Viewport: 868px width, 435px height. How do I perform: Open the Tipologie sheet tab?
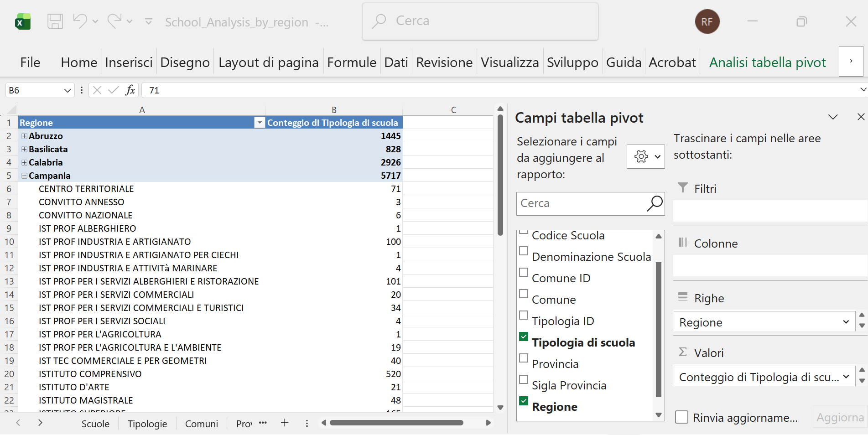point(147,424)
